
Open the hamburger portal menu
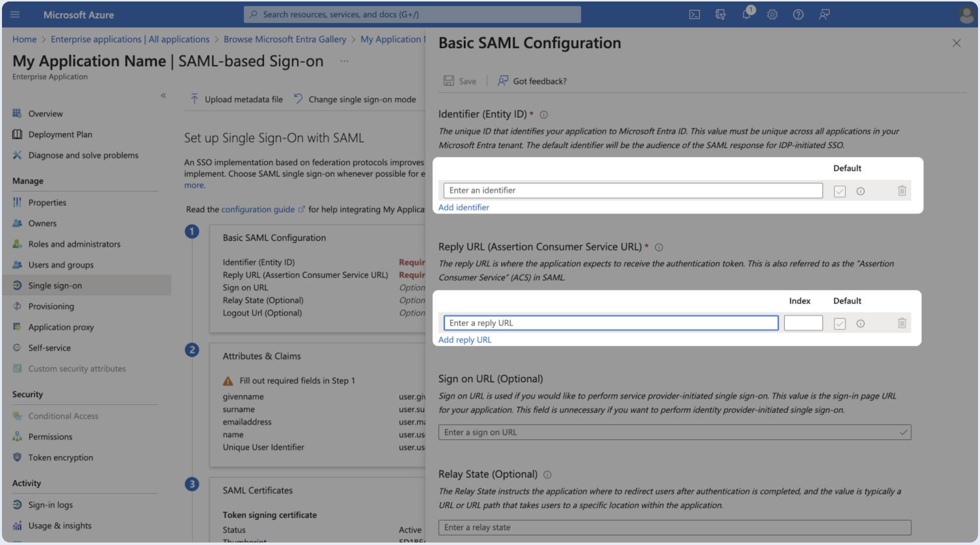point(15,14)
